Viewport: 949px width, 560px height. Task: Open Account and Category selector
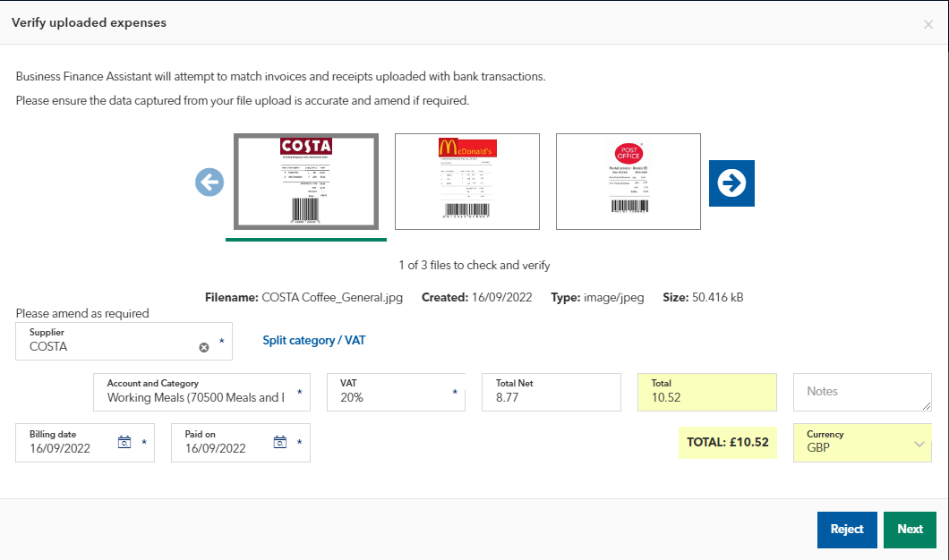(x=201, y=392)
